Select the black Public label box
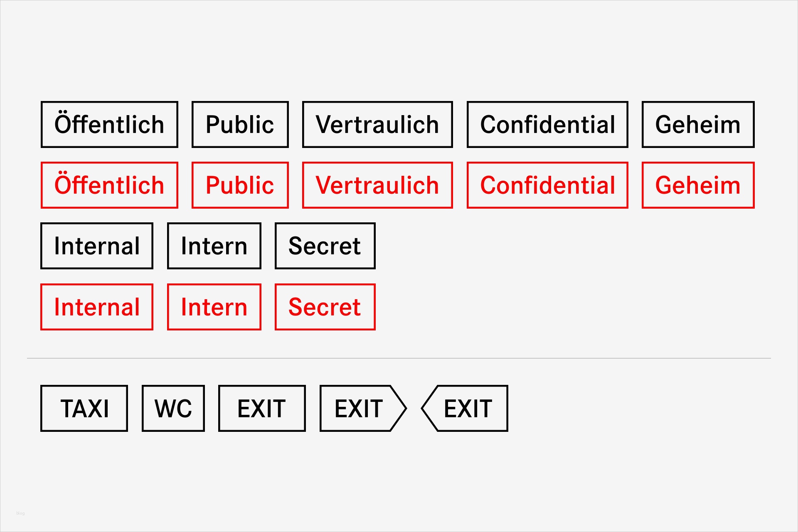 click(240, 124)
